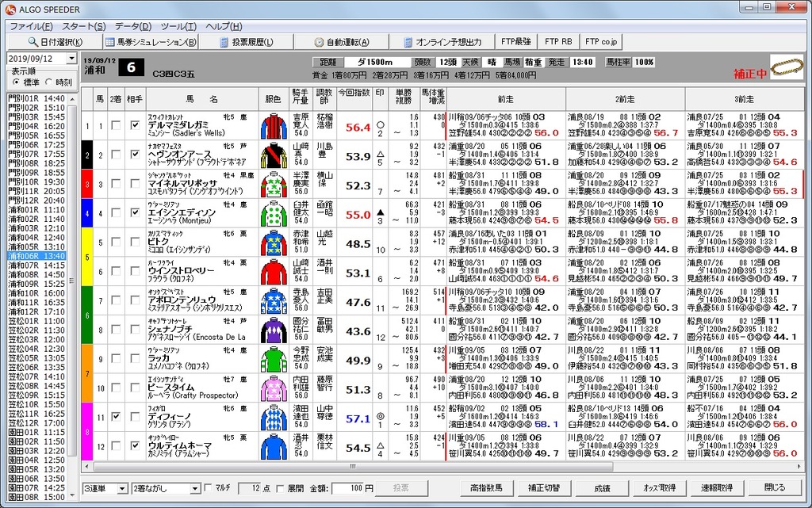Click the pink frame 8 color cell

87,432
